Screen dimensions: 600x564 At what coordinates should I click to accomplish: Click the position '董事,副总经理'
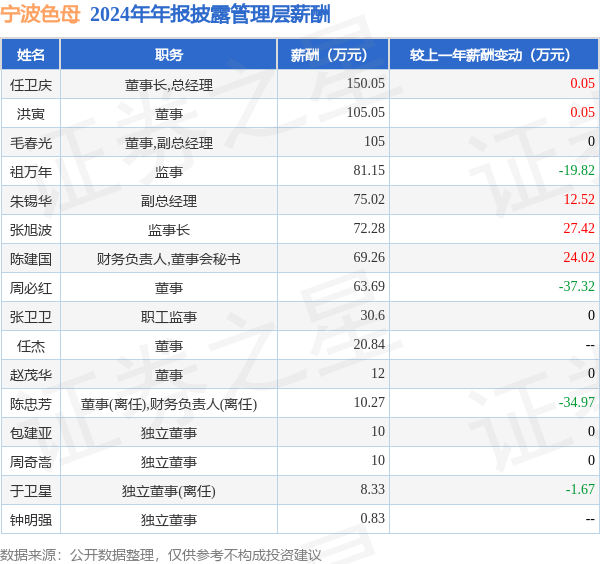coord(169,143)
